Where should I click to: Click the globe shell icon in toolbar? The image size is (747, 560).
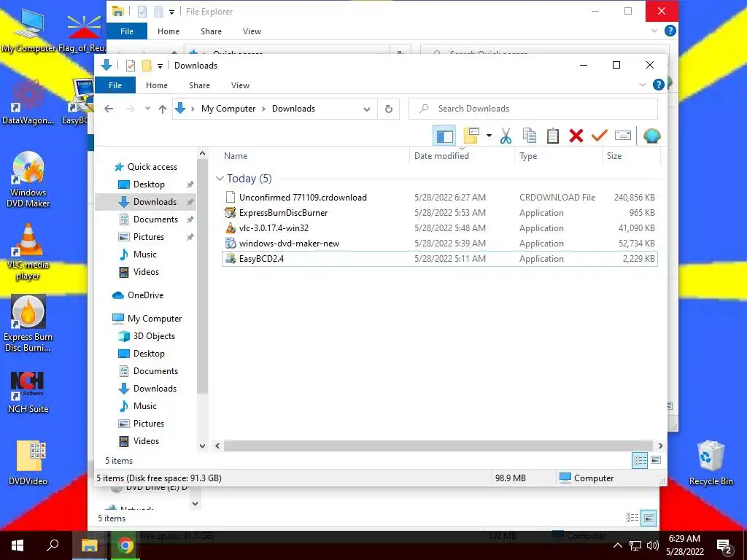tap(651, 136)
